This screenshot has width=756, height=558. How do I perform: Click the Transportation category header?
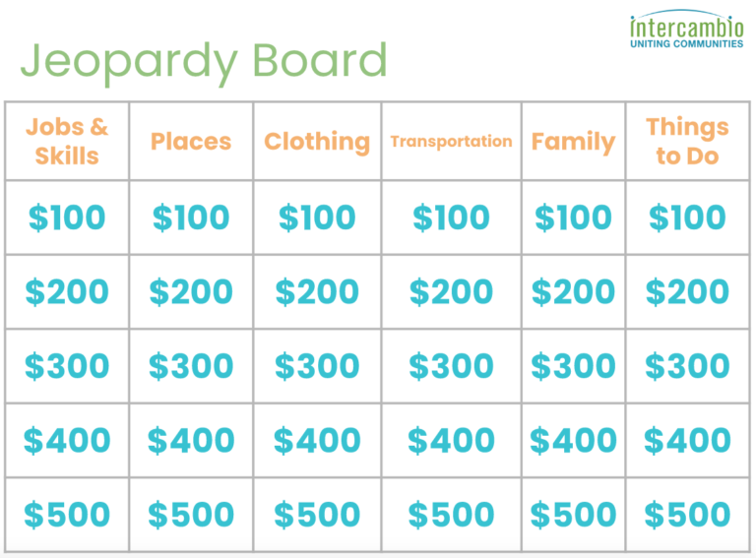tap(451, 141)
